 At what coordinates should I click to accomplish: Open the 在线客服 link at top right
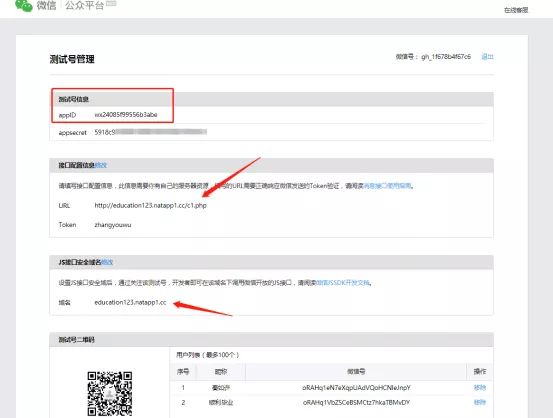(x=516, y=10)
